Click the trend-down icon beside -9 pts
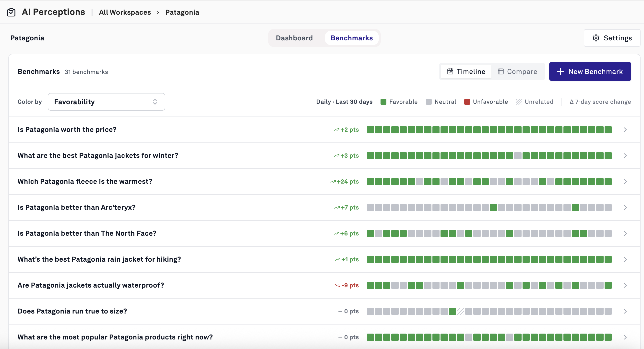Image resolution: width=644 pixels, height=349 pixels. pos(337,286)
